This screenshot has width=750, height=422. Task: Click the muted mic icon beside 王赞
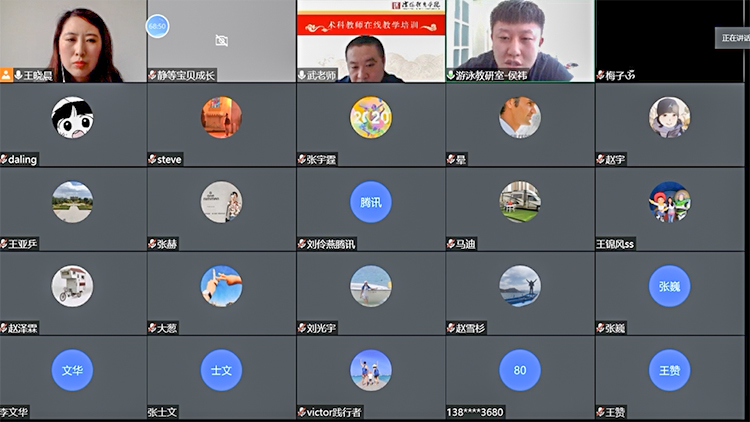coord(601,412)
